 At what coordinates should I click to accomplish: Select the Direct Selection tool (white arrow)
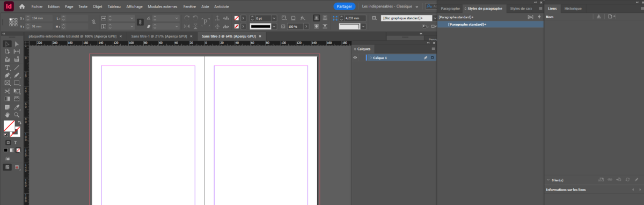(x=17, y=44)
